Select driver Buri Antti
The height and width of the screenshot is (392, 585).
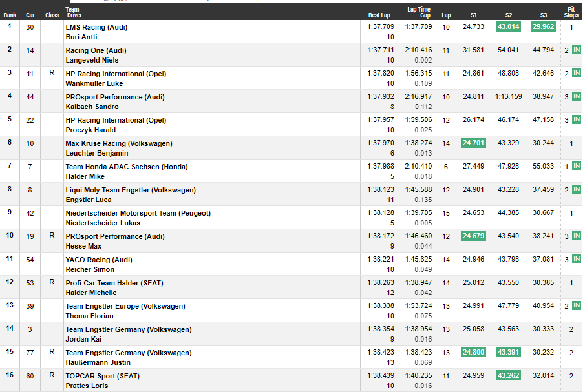click(81, 37)
